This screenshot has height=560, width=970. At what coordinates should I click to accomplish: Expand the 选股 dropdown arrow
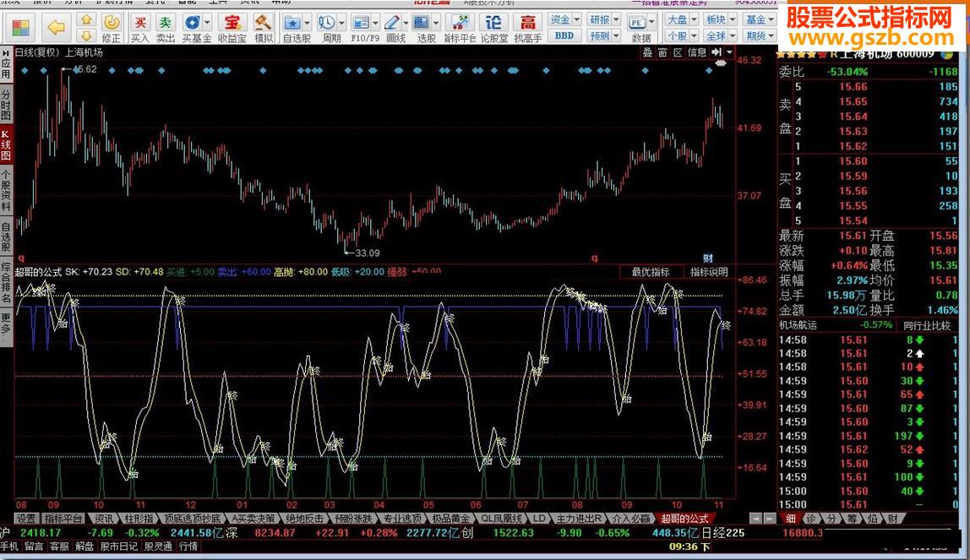click(x=436, y=23)
